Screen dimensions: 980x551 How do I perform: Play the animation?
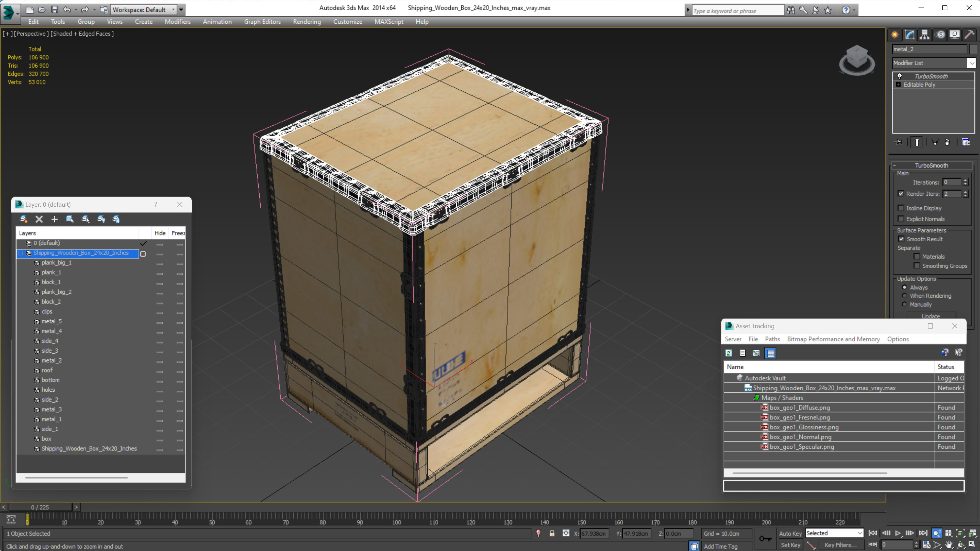[x=898, y=533]
